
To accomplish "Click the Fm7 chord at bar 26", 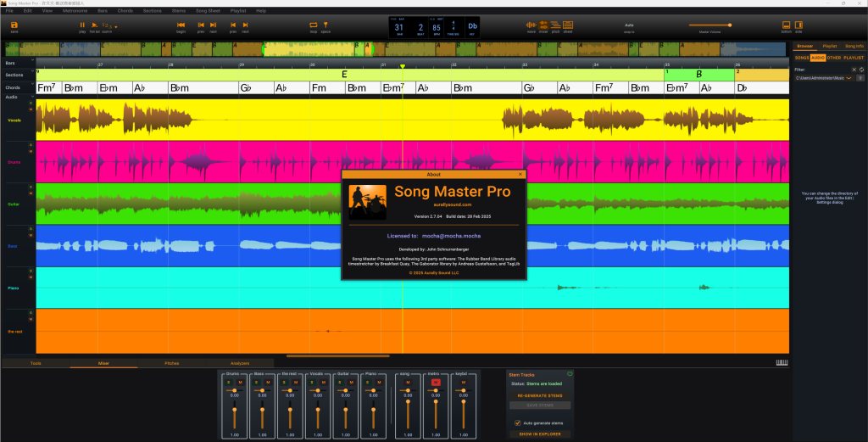I will 47,87.
